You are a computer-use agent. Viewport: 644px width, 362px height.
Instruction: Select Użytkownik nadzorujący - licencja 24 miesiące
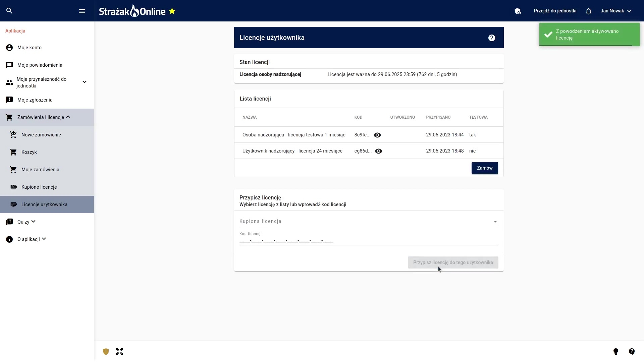tap(292, 151)
